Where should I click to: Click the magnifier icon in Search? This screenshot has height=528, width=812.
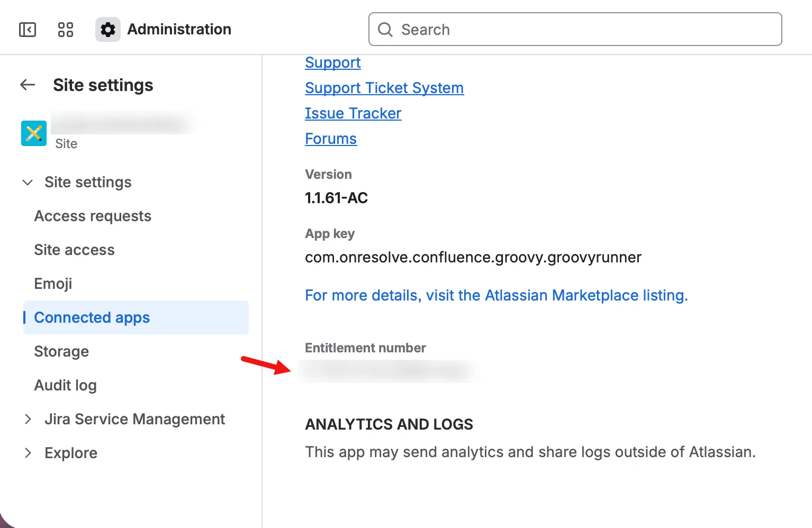[x=385, y=30]
